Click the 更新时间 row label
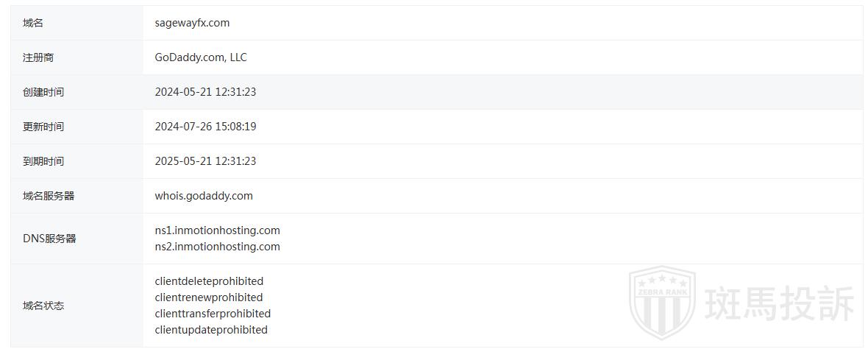 [43, 127]
